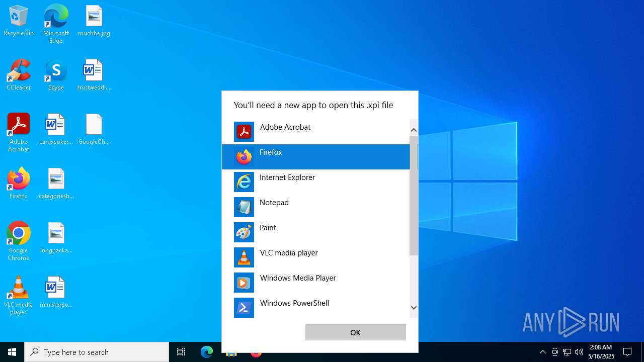Select the GoogleCh... blank file on desktop
The image size is (644, 362).
click(94, 130)
